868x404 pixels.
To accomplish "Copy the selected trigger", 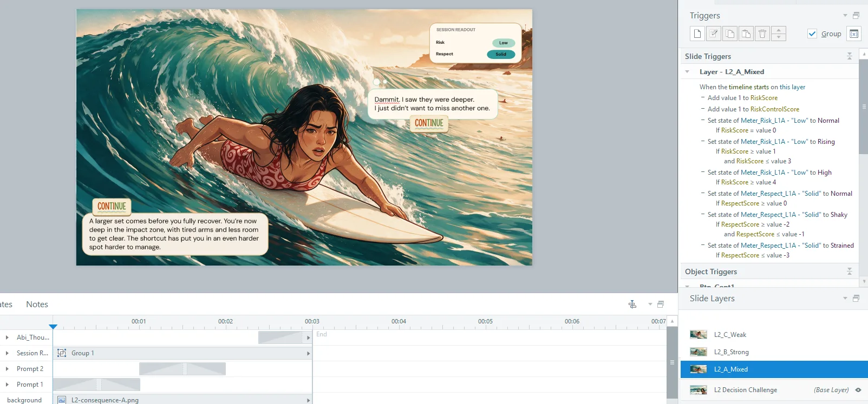I will pos(730,34).
